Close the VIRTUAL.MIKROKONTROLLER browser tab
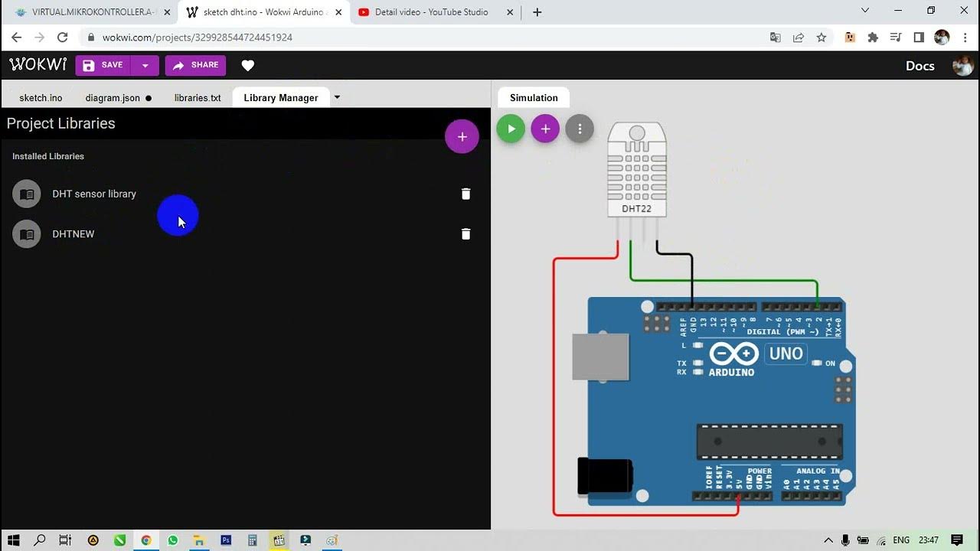The height and width of the screenshot is (551, 980). point(167,11)
